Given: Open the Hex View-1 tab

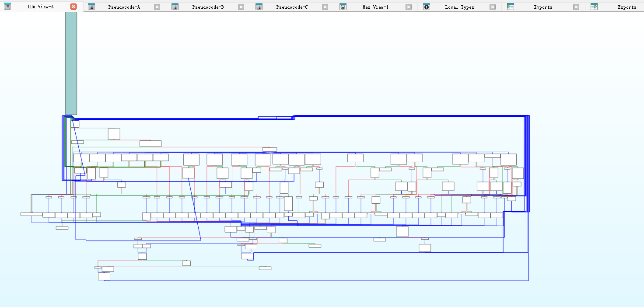Looking at the screenshot, I should (x=375, y=7).
